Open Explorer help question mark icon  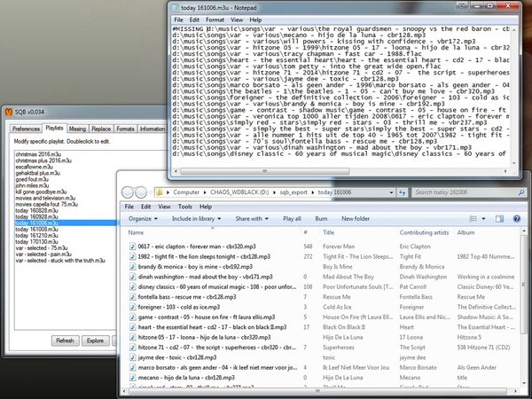517,218
